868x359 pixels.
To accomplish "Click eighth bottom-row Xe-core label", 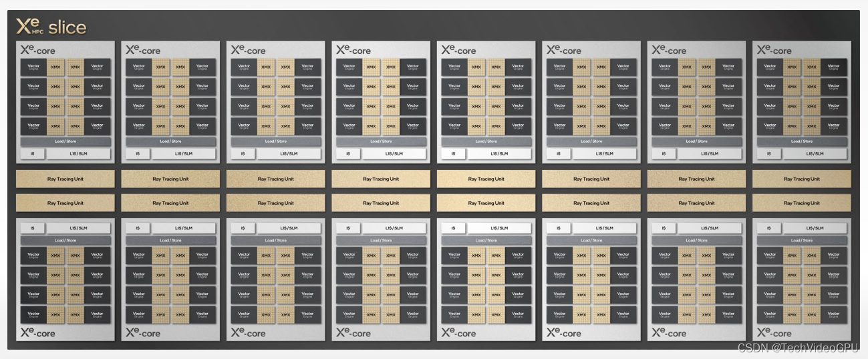I will (x=774, y=333).
